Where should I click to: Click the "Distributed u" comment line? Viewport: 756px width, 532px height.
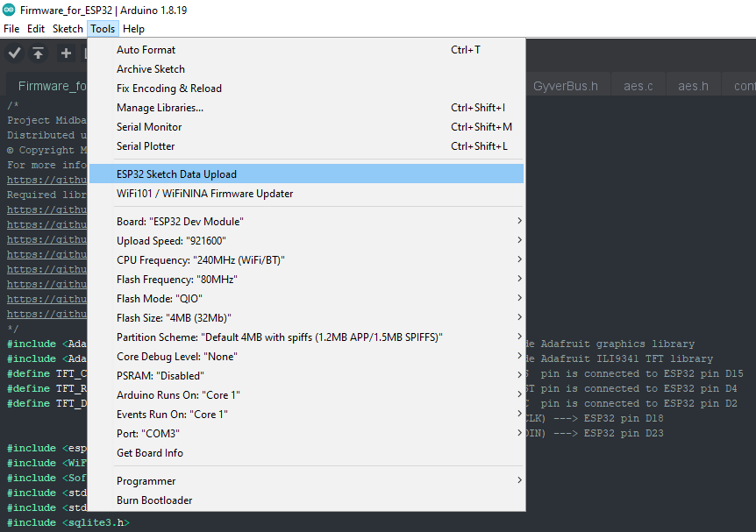pyautogui.click(x=46, y=135)
